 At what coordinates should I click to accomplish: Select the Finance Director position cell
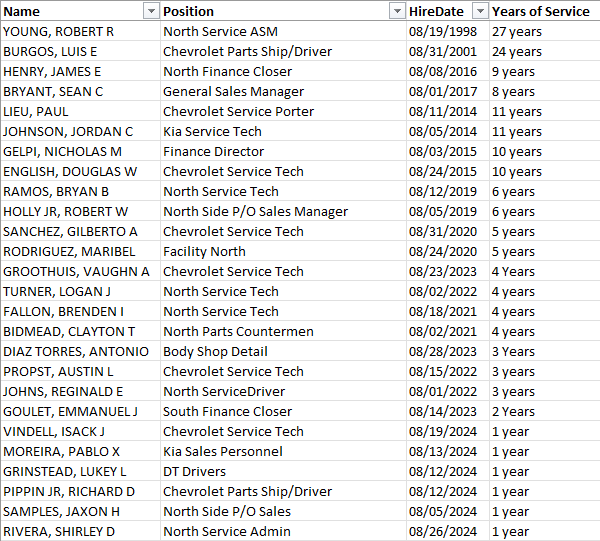click(x=213, y=151)
